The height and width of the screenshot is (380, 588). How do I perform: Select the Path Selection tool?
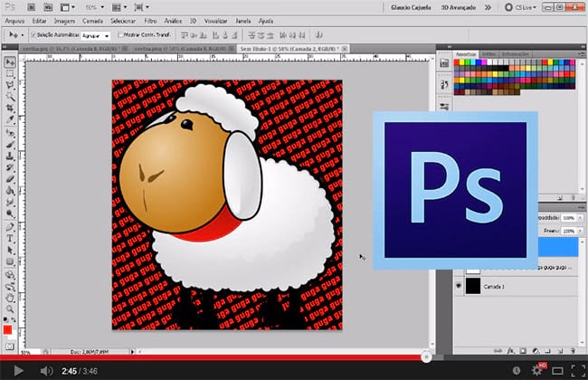10,251
